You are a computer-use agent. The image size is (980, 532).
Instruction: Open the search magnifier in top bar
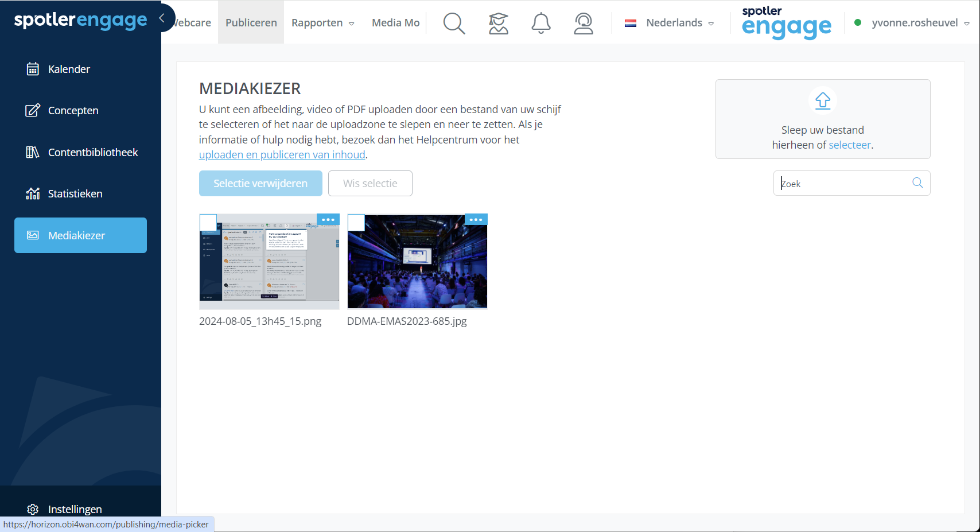tap(454, 23)
